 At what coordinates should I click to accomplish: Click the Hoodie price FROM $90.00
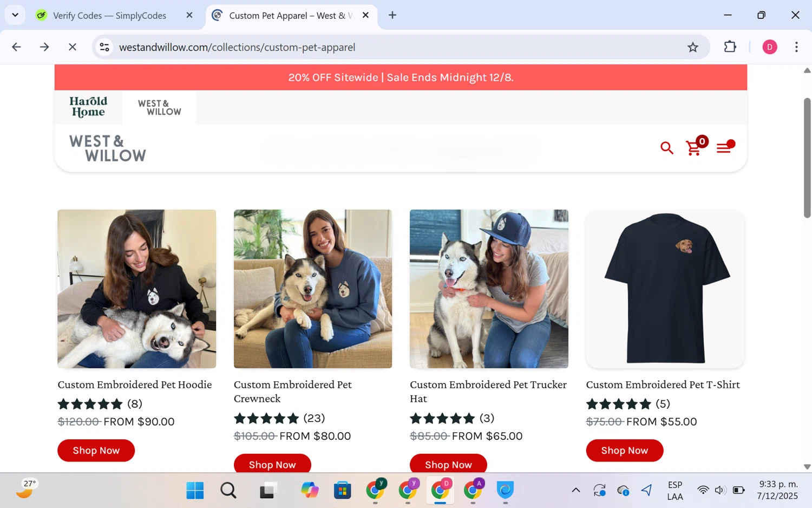pyautogui.click(x=139, y=422)
